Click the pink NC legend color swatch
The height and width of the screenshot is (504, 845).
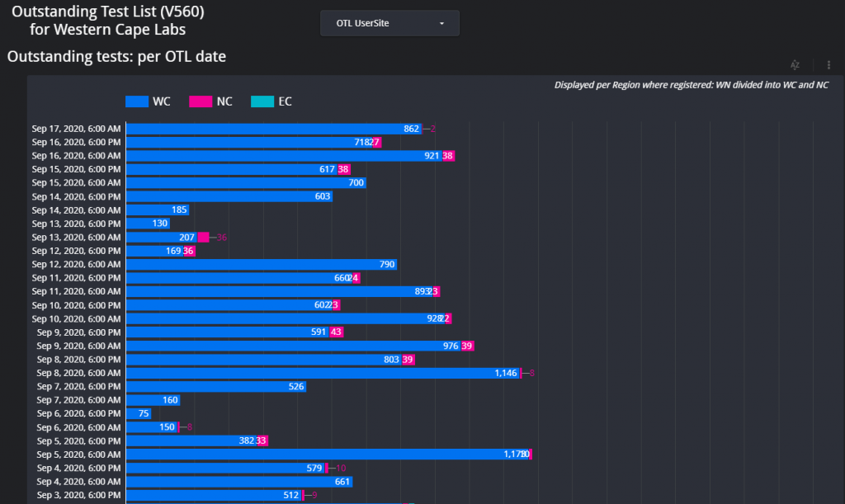[201, 101]
